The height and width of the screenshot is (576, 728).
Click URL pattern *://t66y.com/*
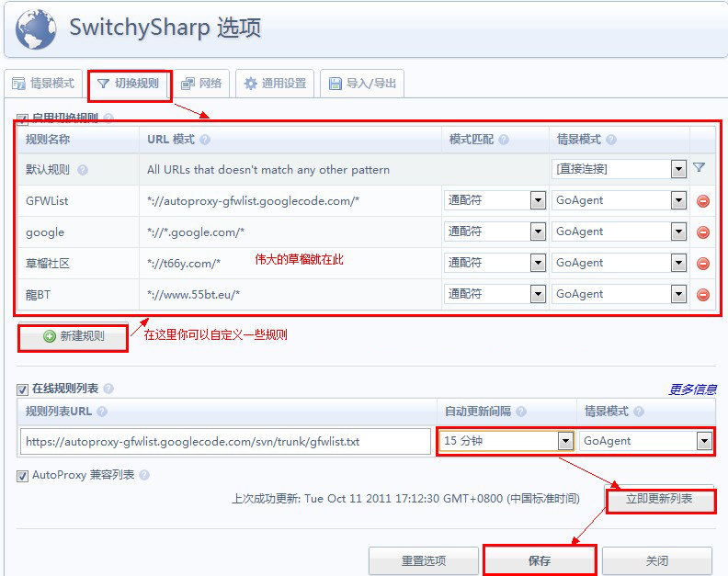click(184, 264)
